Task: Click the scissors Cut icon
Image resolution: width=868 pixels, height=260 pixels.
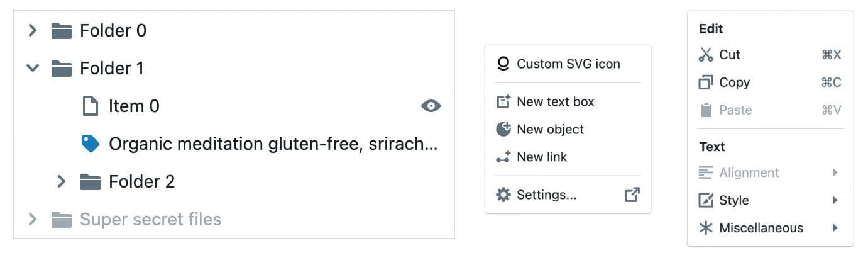Action: pyautogui.click(x=706, y=55)
